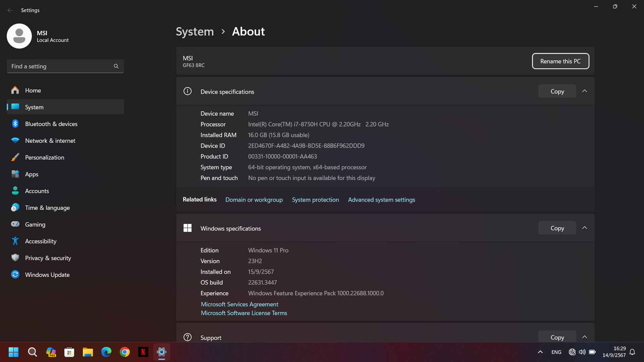Image resolution: width=644 pixels, height=362 pixels.
Task: Select the Personalization paintbrush icon
Action: pyautogui.click(x=15, y=157)
